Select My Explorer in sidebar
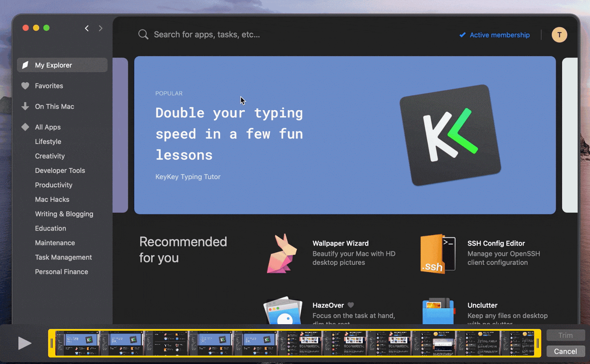The width and height of the screenshot is (590, 364). point(62,65)
